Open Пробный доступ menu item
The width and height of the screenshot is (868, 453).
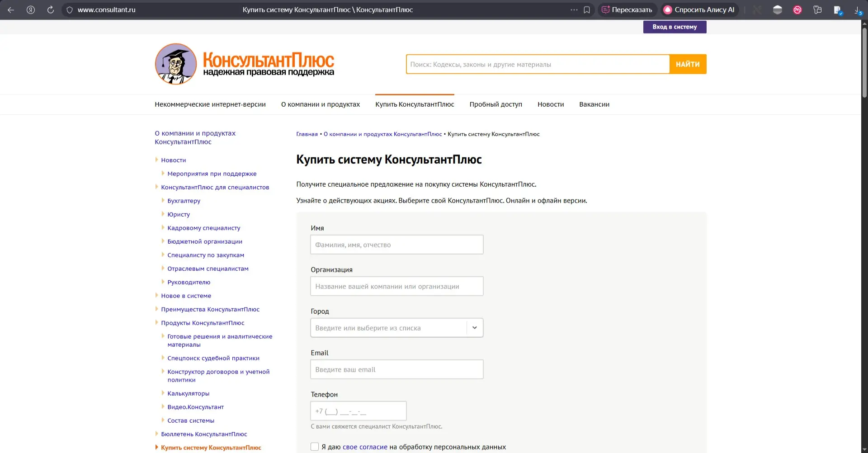[495, 104]
